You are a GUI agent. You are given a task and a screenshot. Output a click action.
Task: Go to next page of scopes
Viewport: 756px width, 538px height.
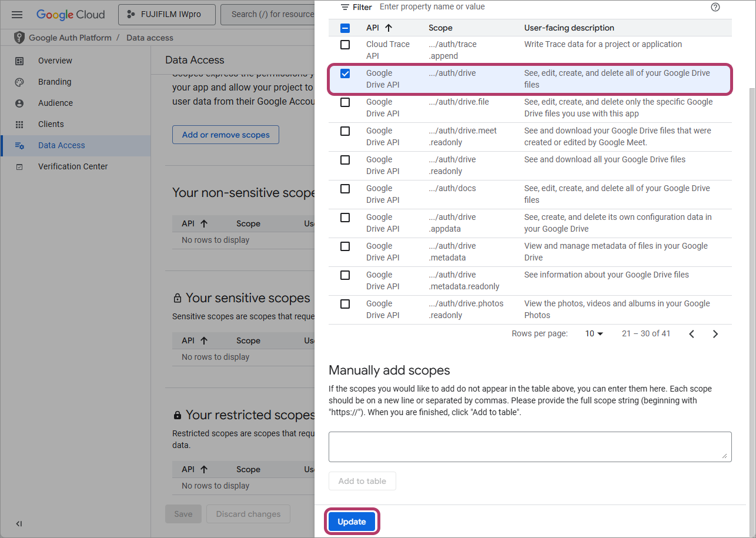coord(715,334)
